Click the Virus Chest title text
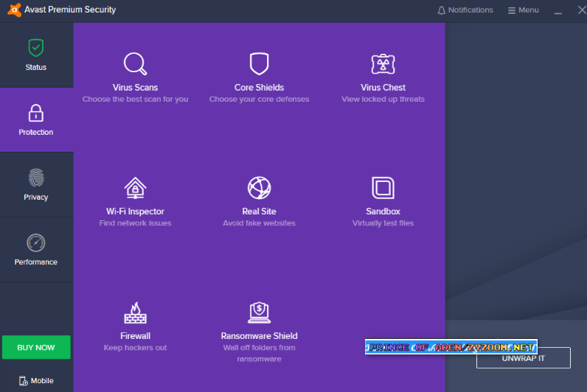Viewport: 587px width, 392px height. pos(383,88)
